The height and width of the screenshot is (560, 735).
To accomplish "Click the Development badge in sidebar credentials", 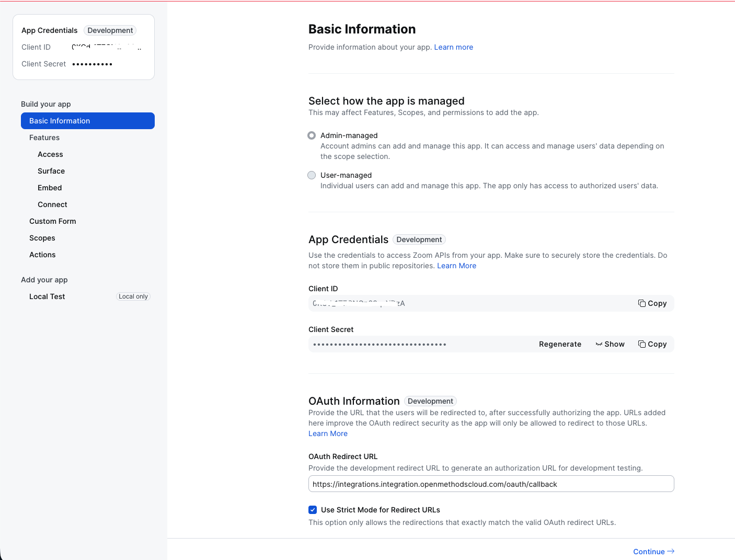I will pyautogui.click(x=110, y=30).
